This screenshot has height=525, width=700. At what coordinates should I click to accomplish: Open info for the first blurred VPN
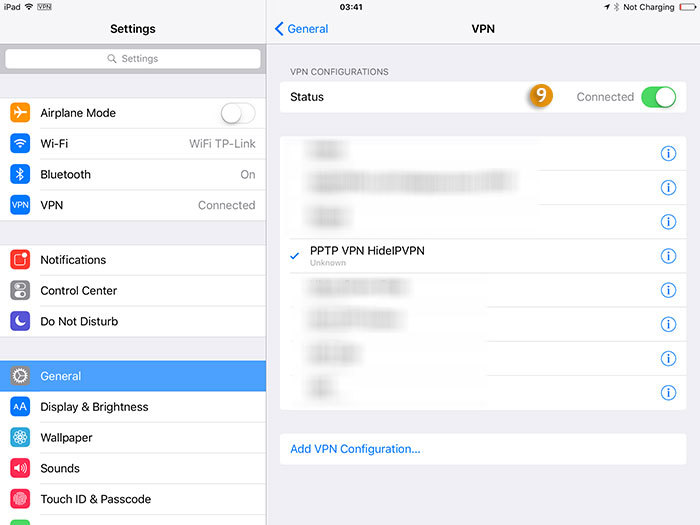(668, 154)
